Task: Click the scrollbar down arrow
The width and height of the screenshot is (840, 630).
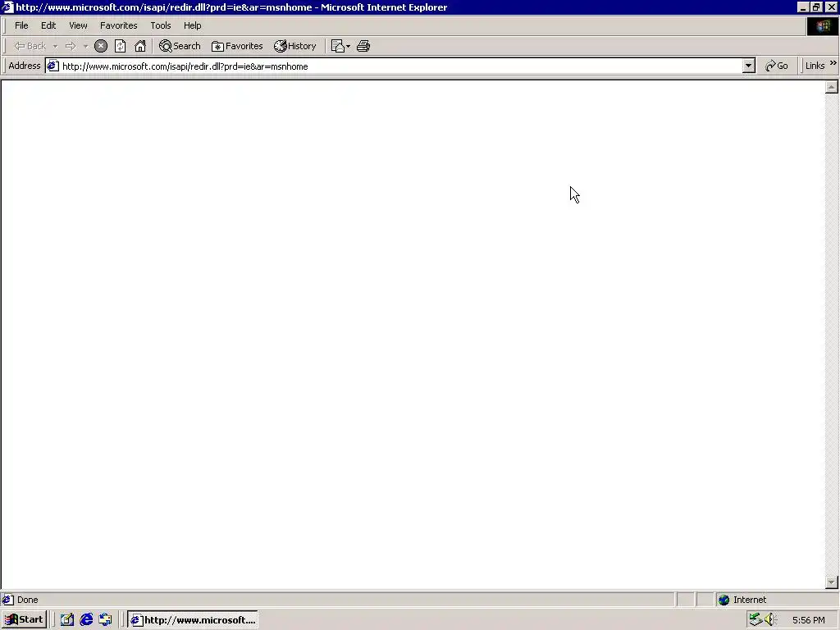Action: pos(832,582)
